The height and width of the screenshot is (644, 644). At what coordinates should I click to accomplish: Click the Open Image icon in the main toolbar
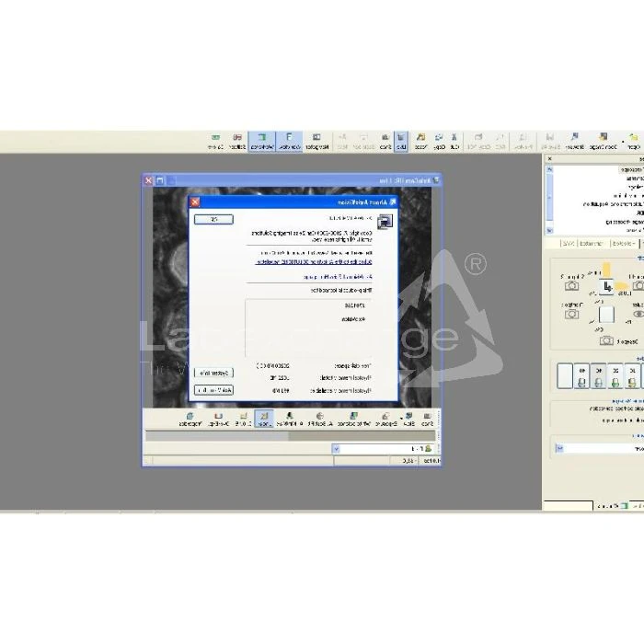coord(603,142)
